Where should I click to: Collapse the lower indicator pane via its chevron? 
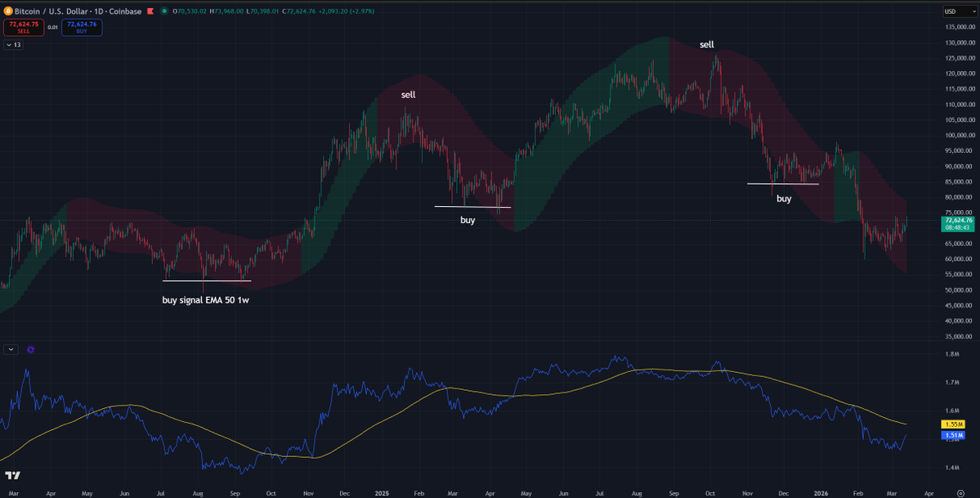11,349
